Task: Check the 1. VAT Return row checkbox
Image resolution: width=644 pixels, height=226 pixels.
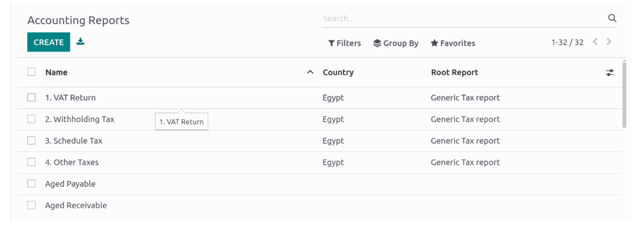Action: pyautogui.click(x=32, y=97)
